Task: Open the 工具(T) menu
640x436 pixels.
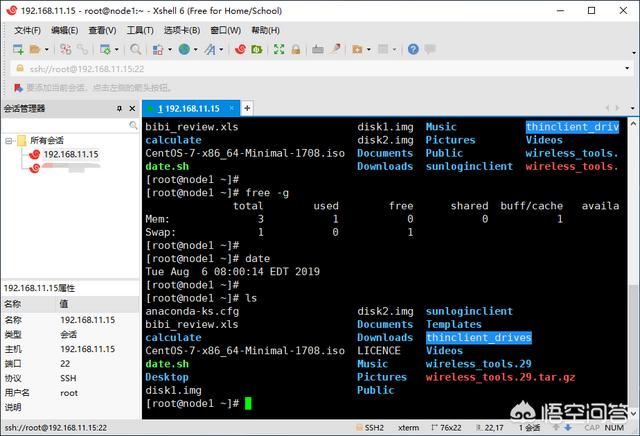Action: click(x=140, y=30)
